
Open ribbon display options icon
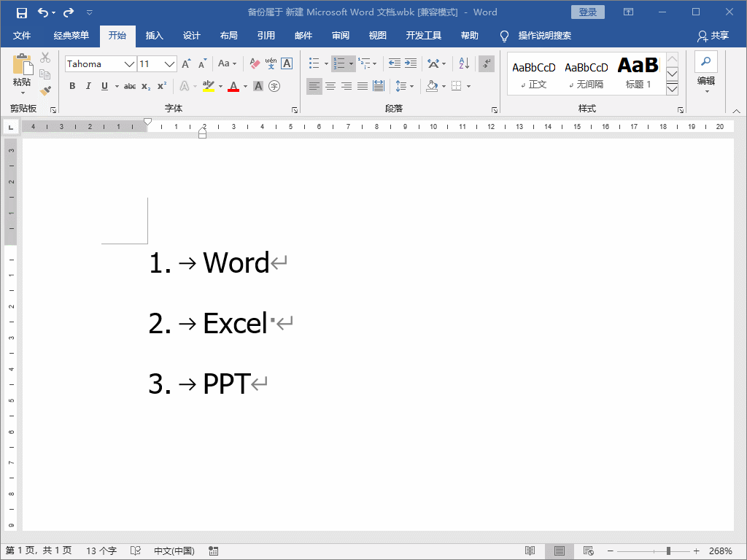coord(628,12)
